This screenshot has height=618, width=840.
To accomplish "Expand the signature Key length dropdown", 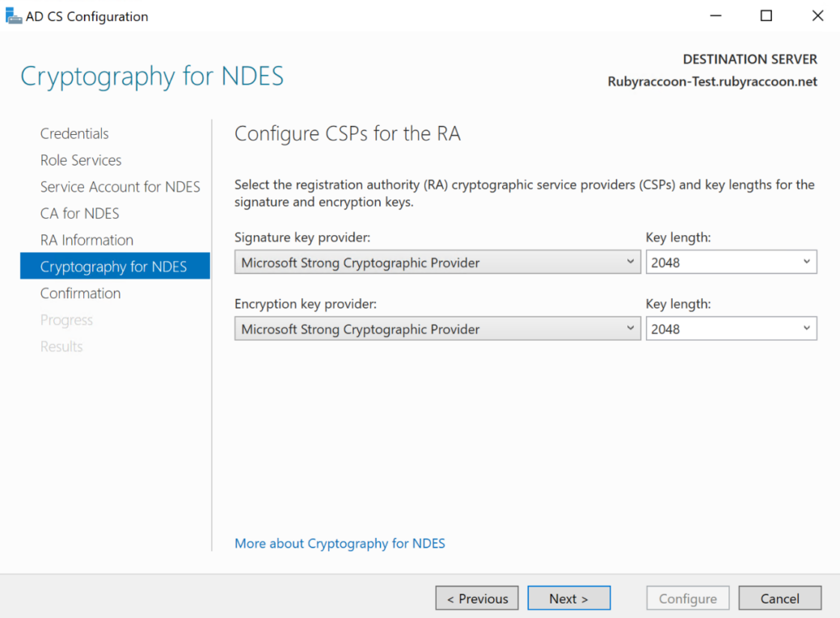I will (x=806, y=262).
